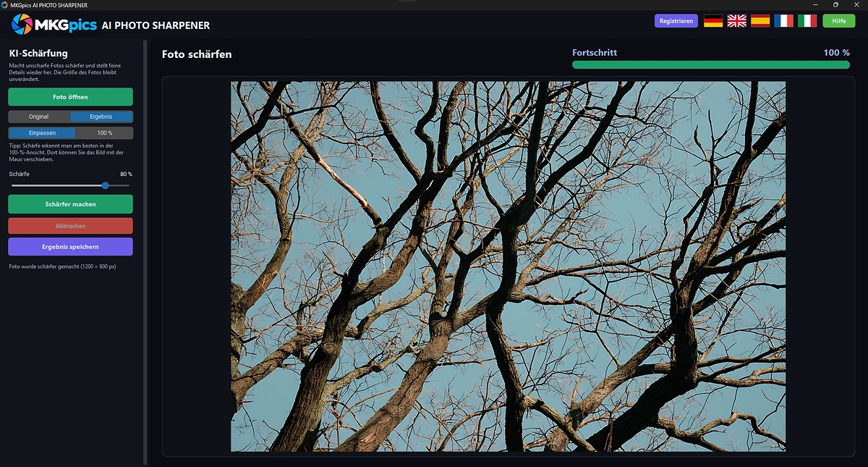Switch interface to French via flag
The image size is (868, 467).
click(x=783, y=21)
